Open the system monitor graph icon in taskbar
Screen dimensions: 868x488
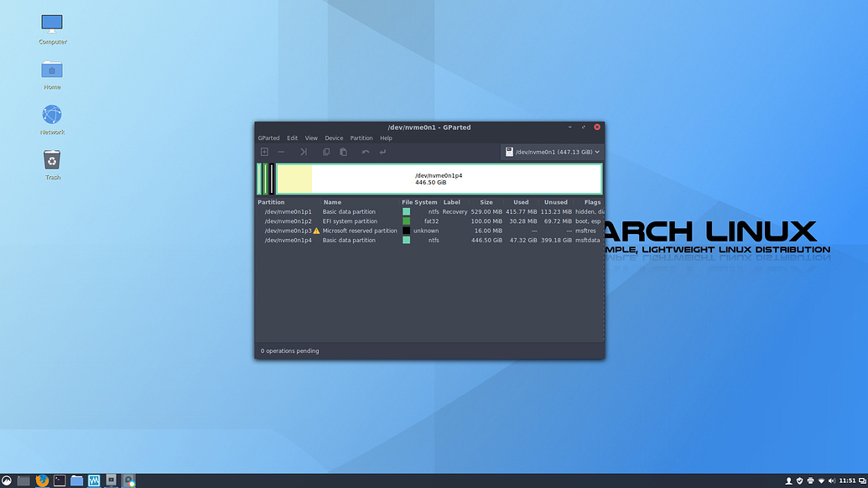(x=94, y=480)
